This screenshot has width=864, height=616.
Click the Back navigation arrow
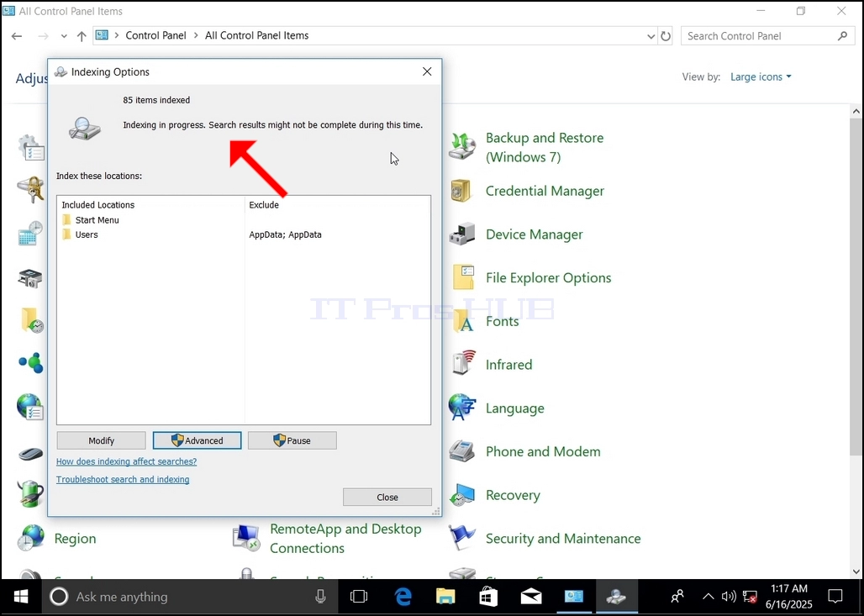(17, 36)
